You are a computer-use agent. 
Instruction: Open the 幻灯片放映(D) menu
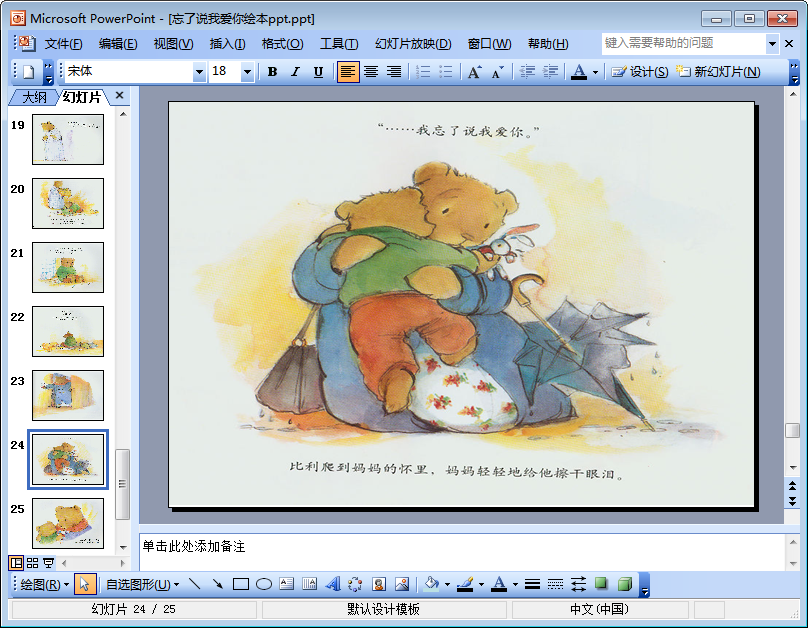(413, 44)
